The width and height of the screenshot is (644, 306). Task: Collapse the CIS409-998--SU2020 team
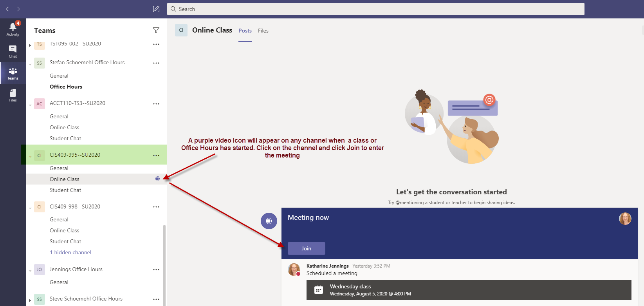(30, 208)
